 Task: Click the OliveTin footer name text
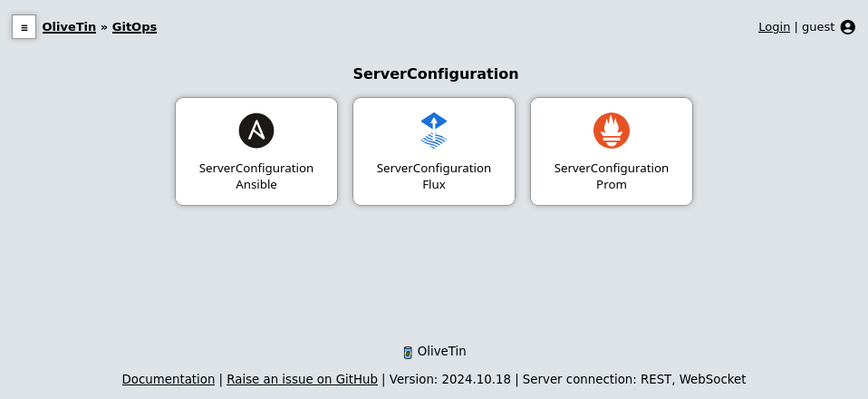tap(441, 351)
